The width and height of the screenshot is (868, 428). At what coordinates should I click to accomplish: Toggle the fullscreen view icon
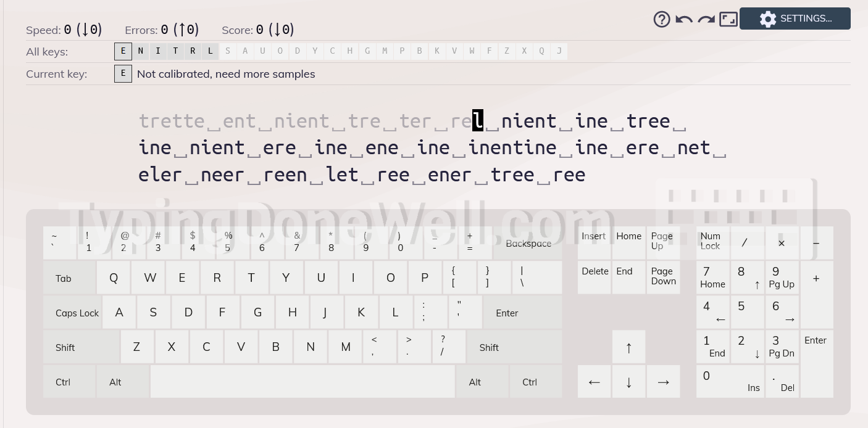point(728,19)
